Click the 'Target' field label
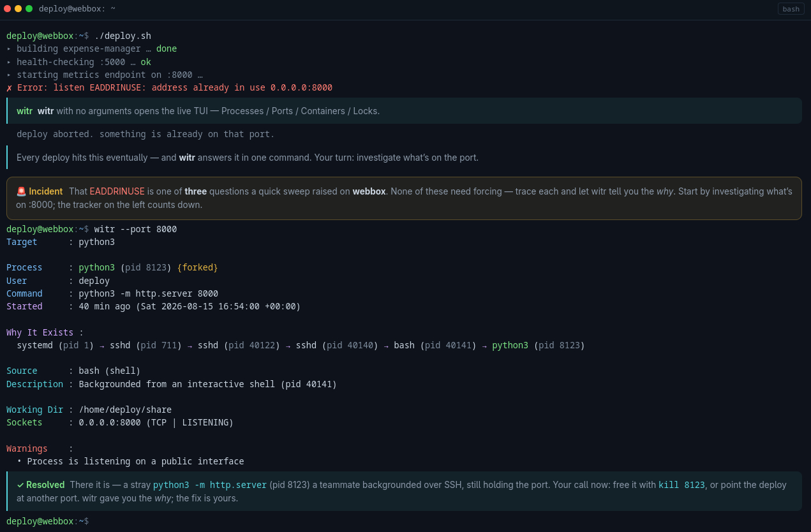Viewport: 811px width, 532px height. pyautogui.click(x=22, y=242)
